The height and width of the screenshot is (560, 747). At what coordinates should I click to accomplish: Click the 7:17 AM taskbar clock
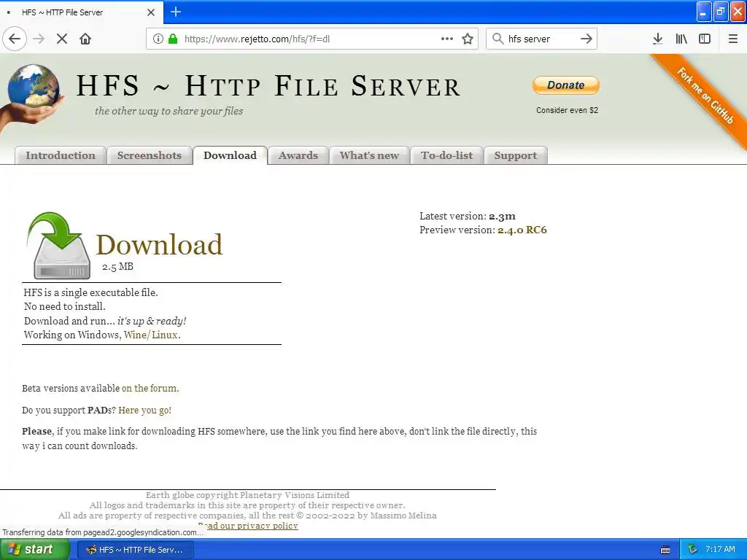click(720, 550)
